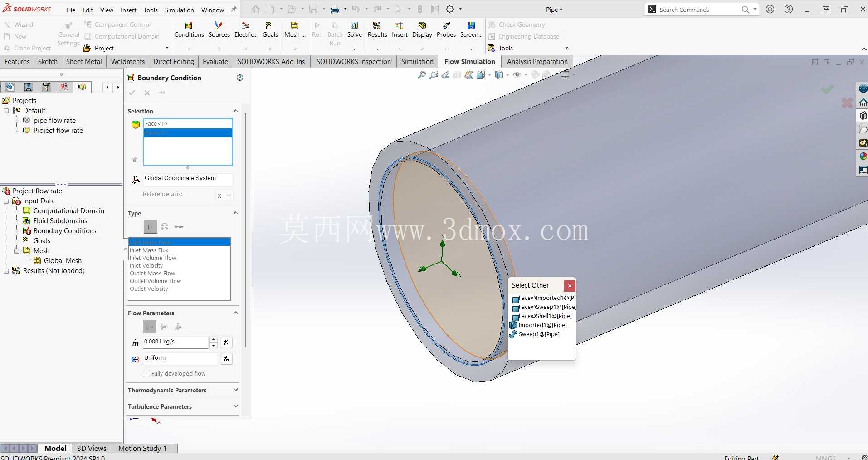Click the Previous View icon
Viewport: 868px width, 460px height.
pyautogui.click(x=445, y=75)
